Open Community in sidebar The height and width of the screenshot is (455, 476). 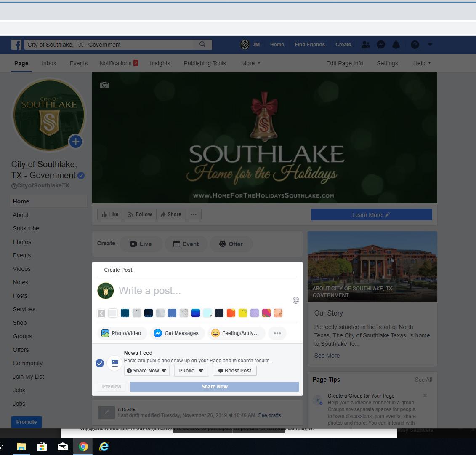[x=28, y=363]
